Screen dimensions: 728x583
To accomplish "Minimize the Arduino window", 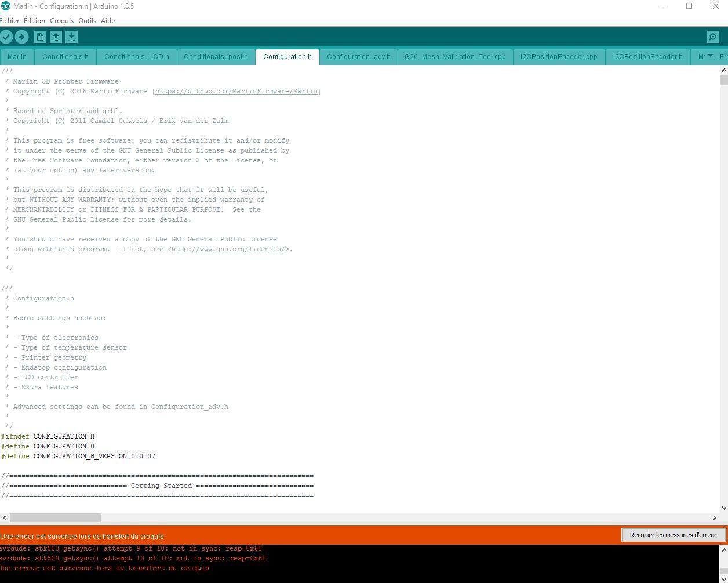I will pos(663,6).
